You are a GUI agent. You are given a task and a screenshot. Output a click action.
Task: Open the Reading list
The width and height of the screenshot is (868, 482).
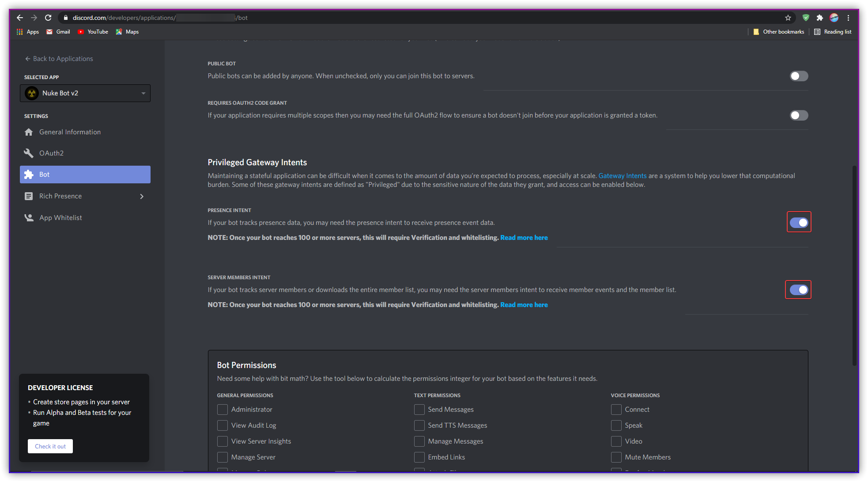833,31
